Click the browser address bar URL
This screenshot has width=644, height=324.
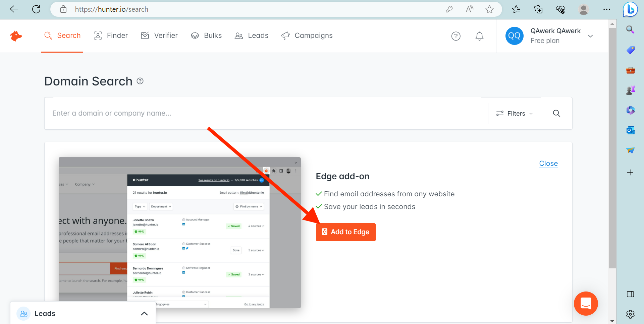point(112,9)
